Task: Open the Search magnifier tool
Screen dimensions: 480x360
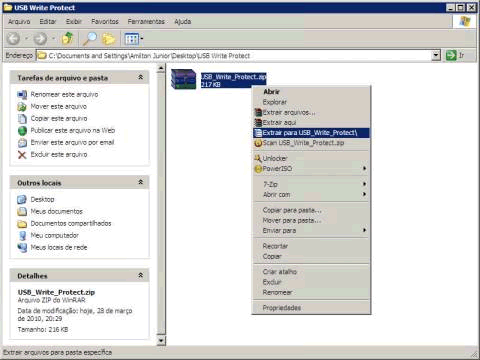Action: pyautogui.click(x=90, y=39)
